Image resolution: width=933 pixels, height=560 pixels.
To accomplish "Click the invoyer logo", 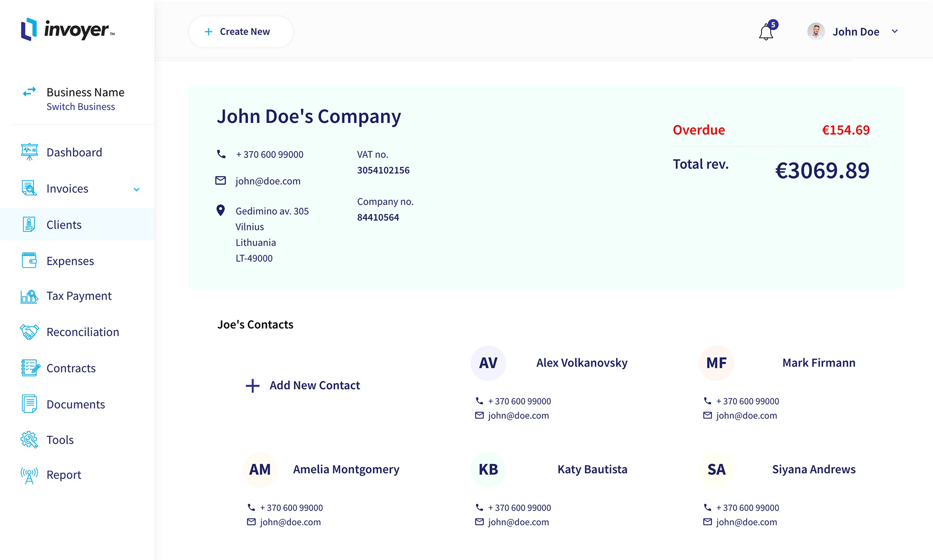I will click(68, 30).
